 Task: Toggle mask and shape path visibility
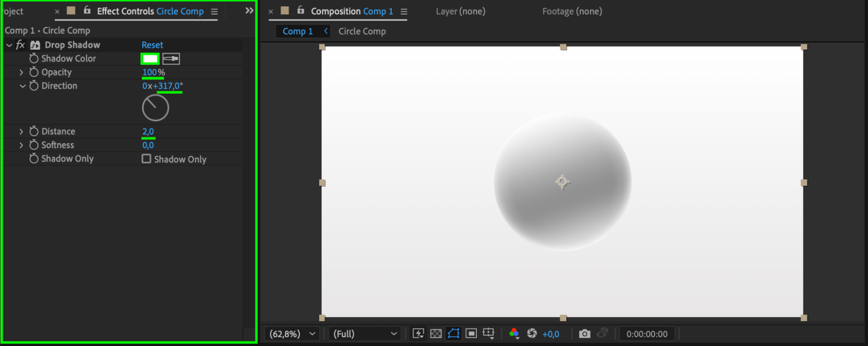453,333
